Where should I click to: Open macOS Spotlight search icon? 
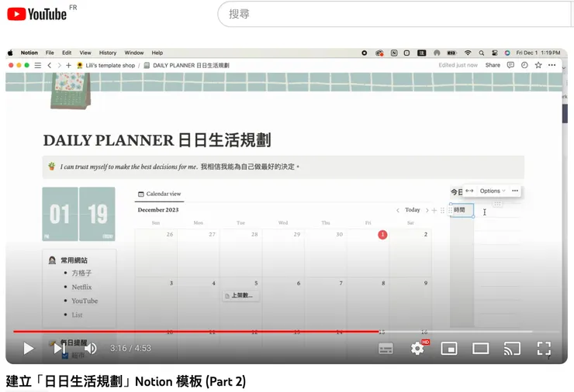482,53
